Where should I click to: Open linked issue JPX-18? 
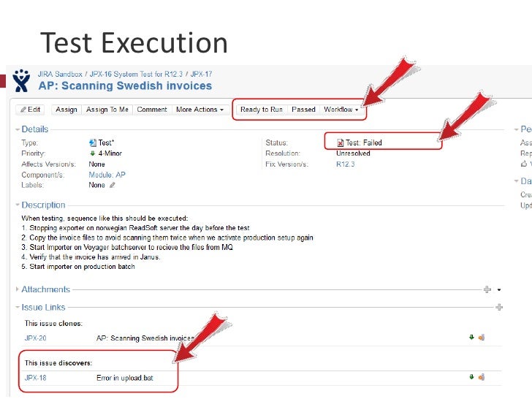[x=35, y=378]
